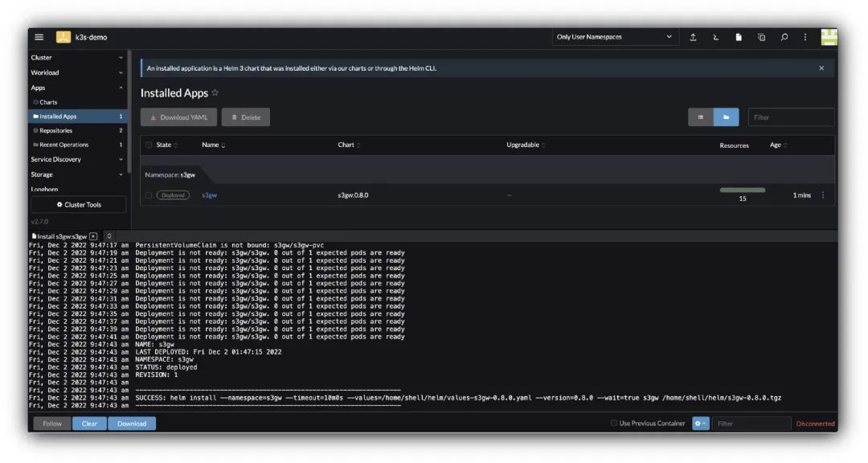This screenshot has width=868, height=463.
Task: Sort table by Upgradable column
Action: (x=526, y=145)
